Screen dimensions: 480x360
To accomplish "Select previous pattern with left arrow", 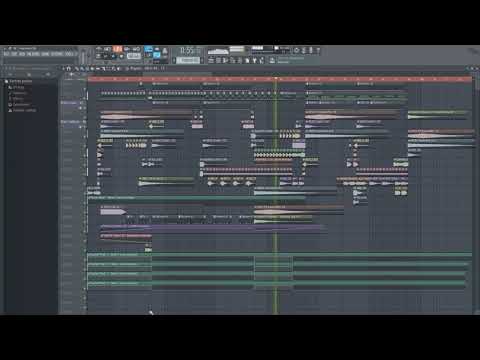I will click(x=174, y=60).
